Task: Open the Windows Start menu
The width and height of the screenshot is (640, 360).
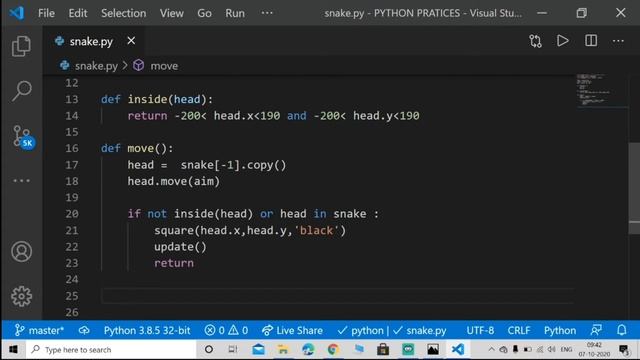Action: coord(13,350)
